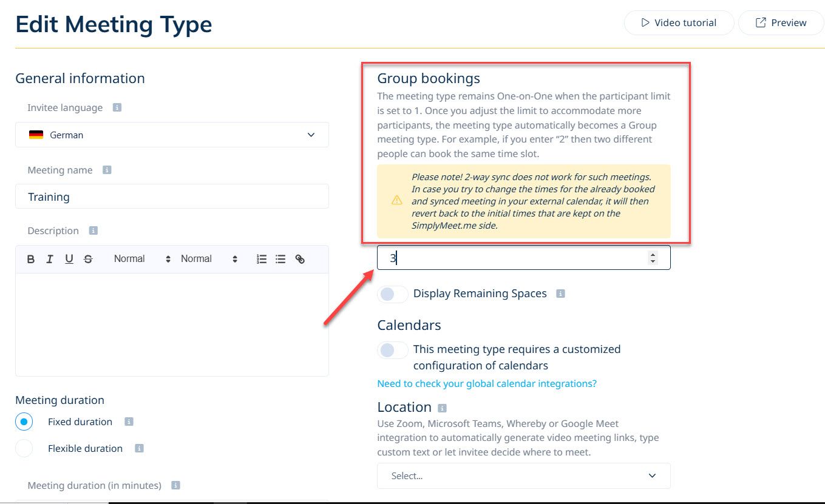This screenshot has height=504, width=825.
Task: Insert a bullet list in the description
Action: pyautogui.click(x=280, y=258)
